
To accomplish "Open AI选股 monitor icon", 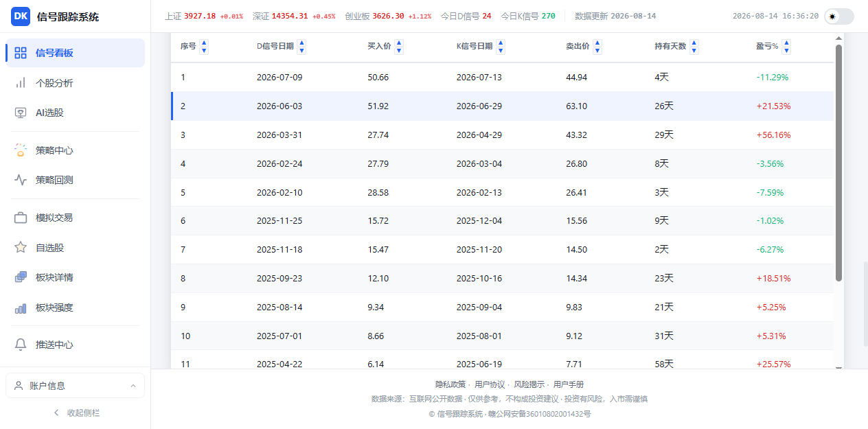I will (21, 113).
